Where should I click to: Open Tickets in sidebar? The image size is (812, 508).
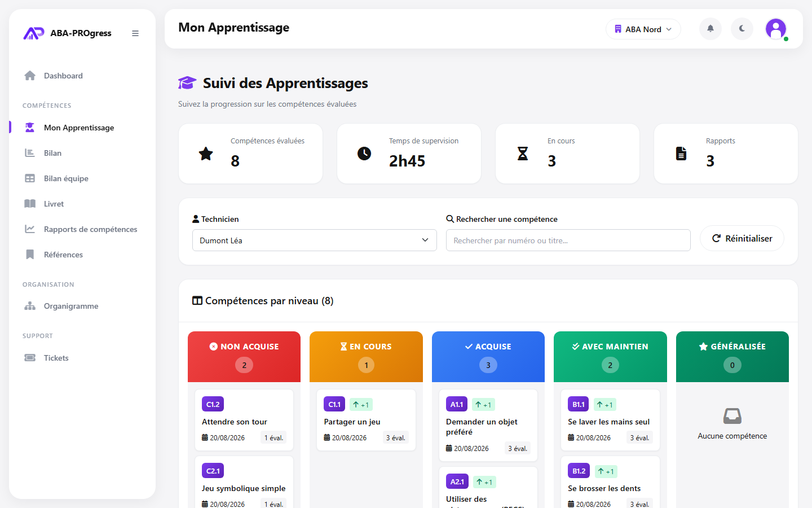point(82,358)
